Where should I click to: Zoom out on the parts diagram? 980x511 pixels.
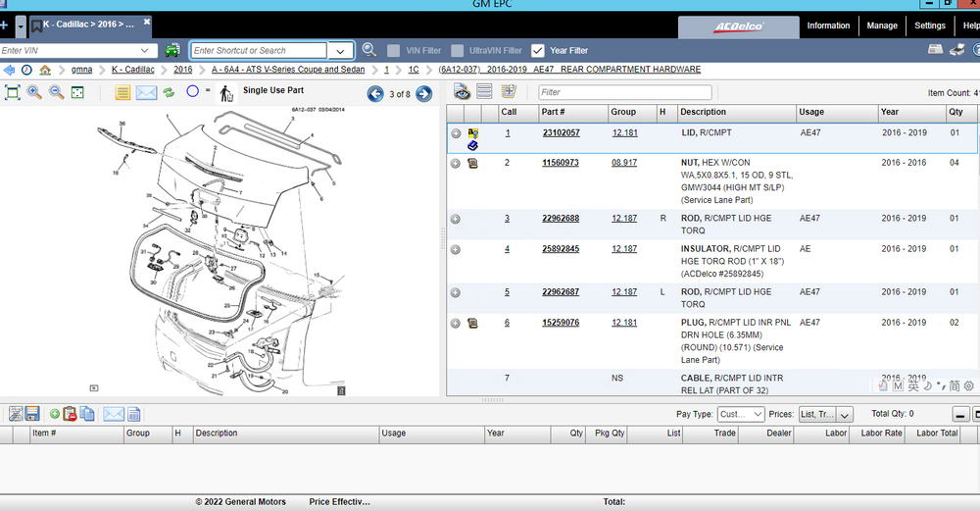(x=56, y=92)
